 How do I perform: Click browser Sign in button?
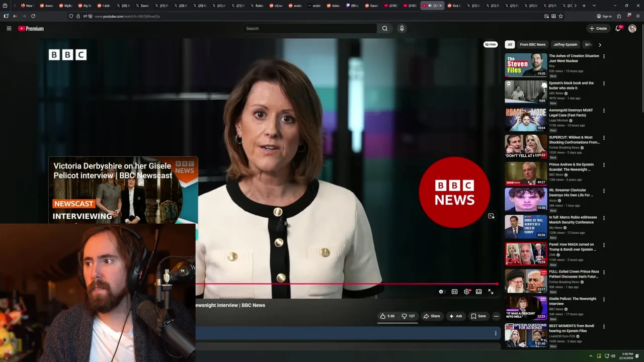604,16
